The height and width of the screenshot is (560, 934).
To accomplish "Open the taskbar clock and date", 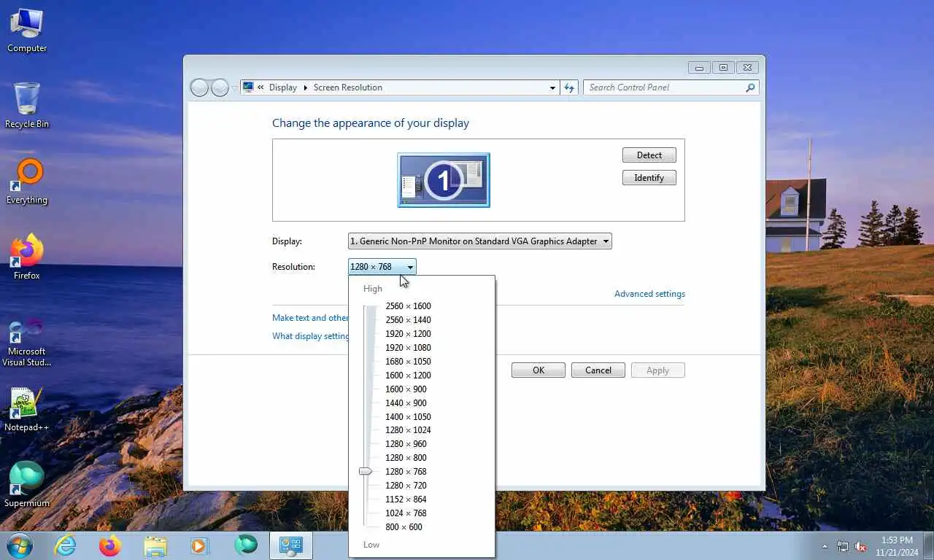I will (897, 546).
